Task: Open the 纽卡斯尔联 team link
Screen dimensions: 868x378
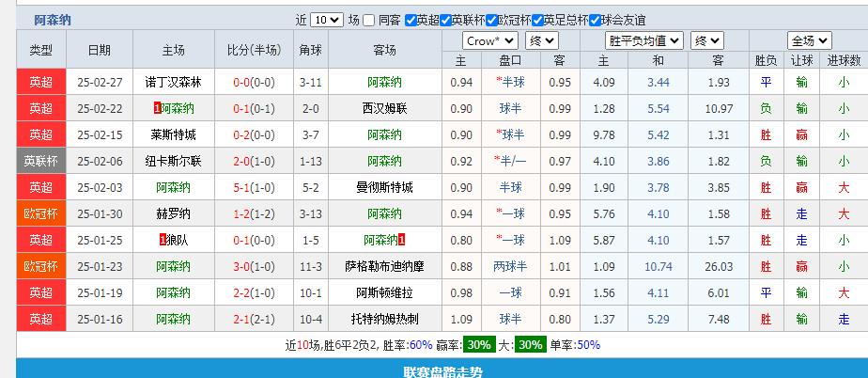Action: (x=173, y=162)
